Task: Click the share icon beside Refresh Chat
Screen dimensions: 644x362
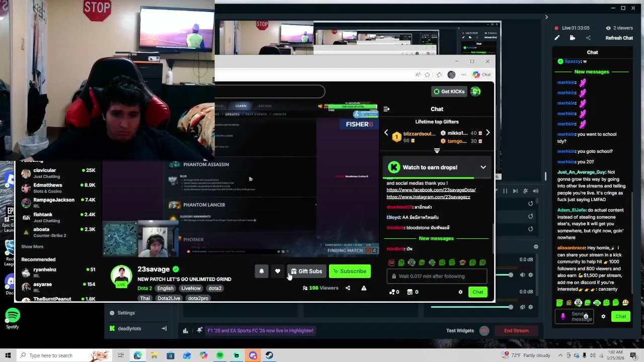Action: click(588, 38)
